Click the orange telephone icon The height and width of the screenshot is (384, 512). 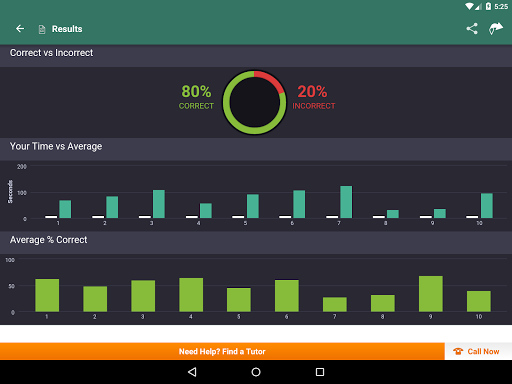click(x=458, y=351)
